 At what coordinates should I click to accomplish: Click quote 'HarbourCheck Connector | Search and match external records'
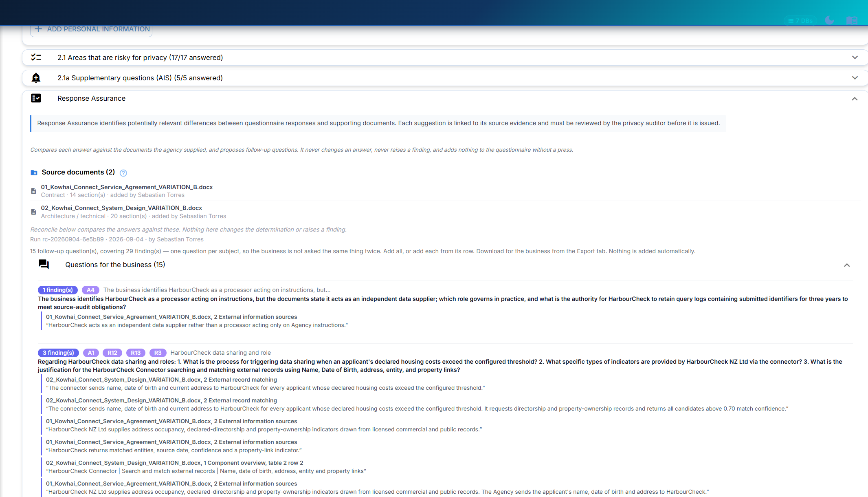point(206,471)
